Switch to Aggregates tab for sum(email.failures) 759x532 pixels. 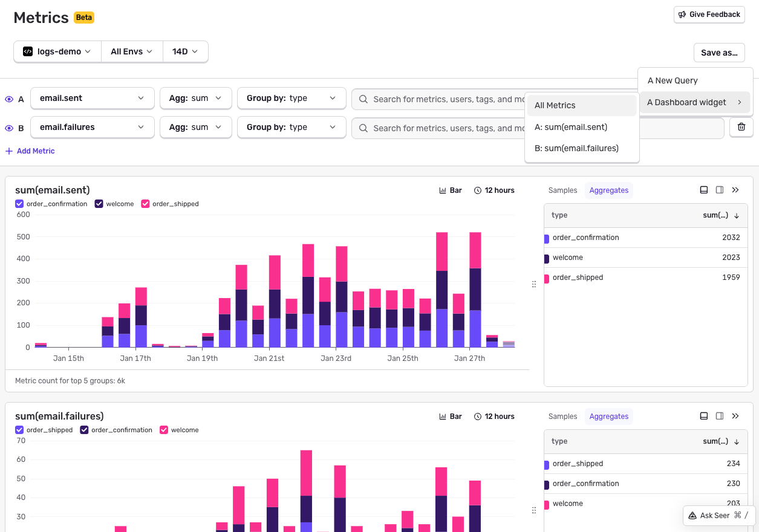pyautogui.click(x=609, y=417)
